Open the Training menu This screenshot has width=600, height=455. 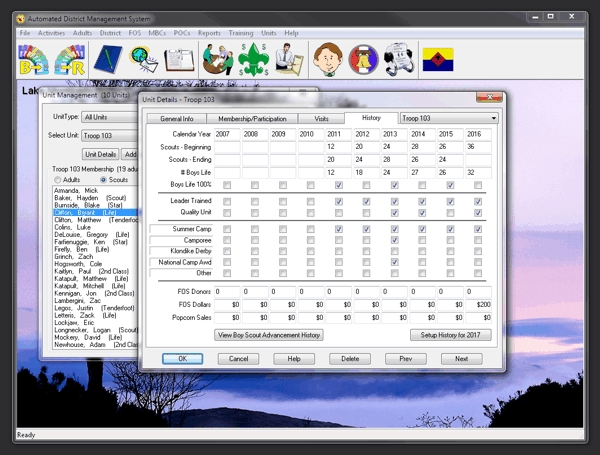241,33
